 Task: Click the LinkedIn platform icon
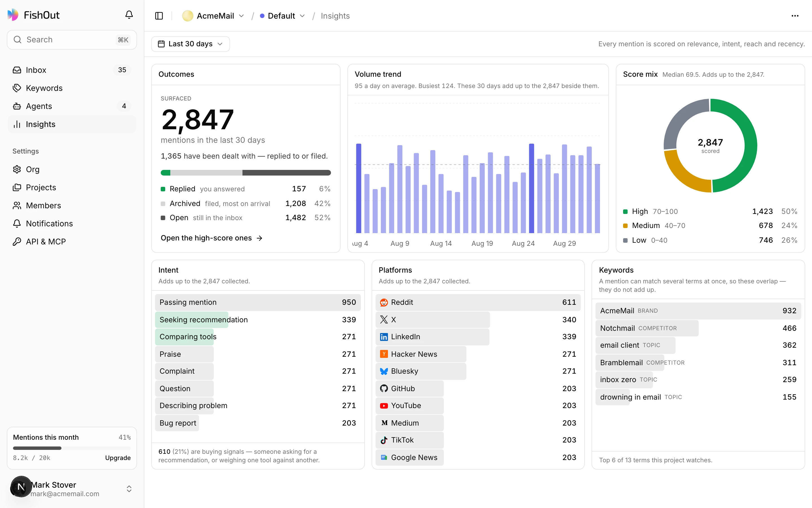[x=384, y=337]
